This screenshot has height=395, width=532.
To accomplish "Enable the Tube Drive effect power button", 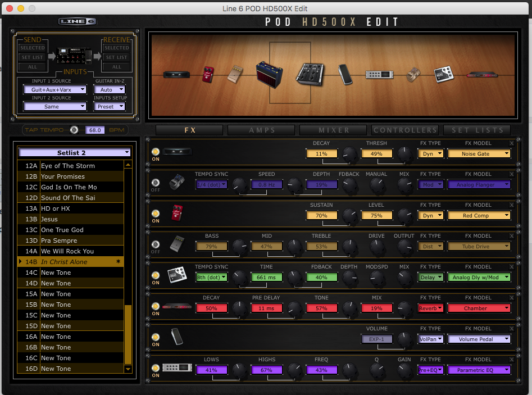I will click(156, 244).
